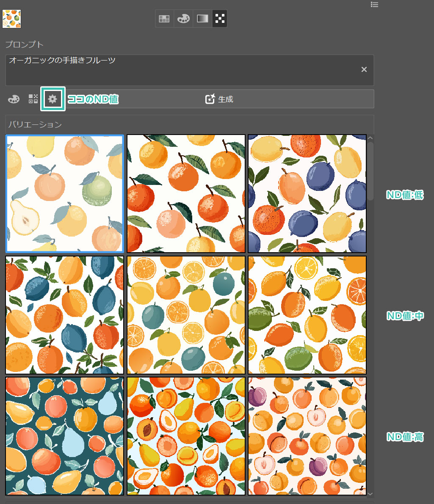Choose the apricot halves on light blue variation

[186, 436]
